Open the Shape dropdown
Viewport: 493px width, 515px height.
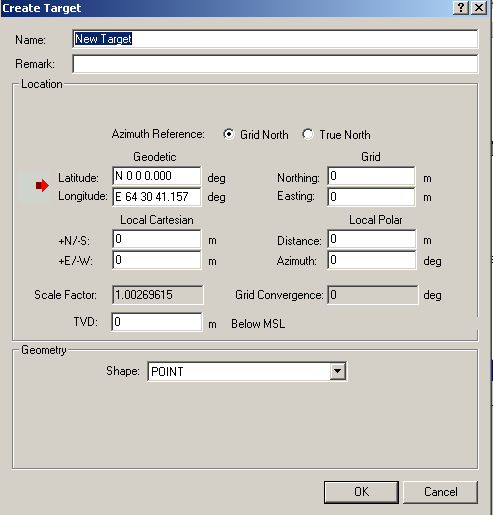337,371
